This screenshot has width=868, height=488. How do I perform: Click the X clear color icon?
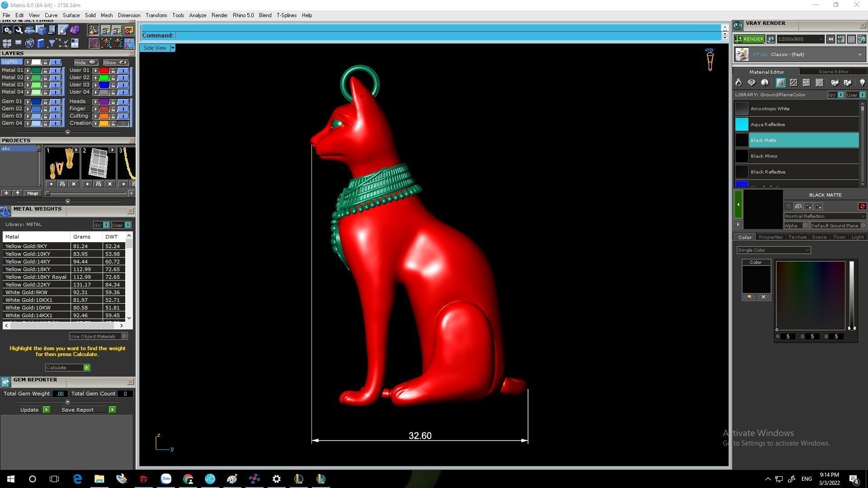764,297
